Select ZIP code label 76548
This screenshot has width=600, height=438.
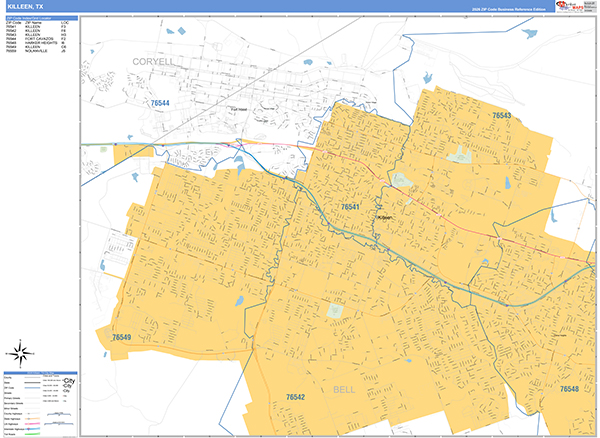pos(569,389)
